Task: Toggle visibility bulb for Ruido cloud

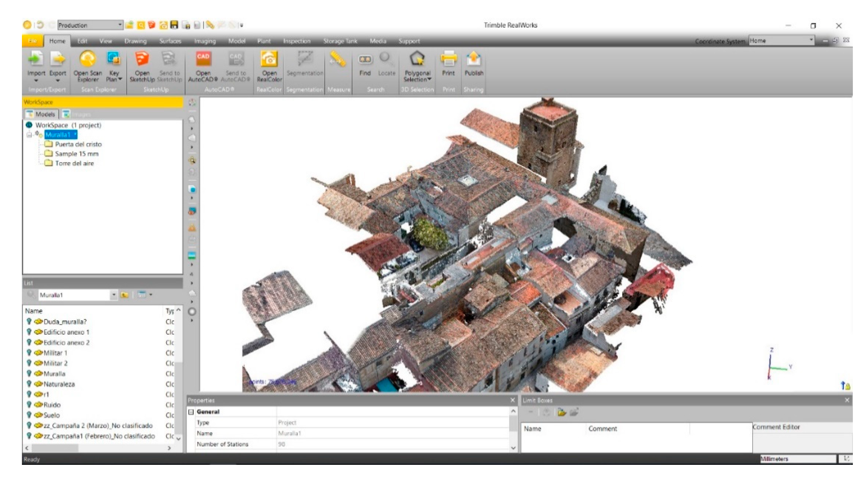Action: point(29,404)
